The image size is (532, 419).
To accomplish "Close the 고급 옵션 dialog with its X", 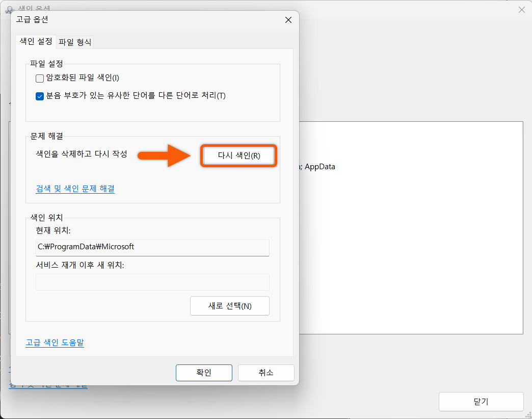I will pos(288,20).
